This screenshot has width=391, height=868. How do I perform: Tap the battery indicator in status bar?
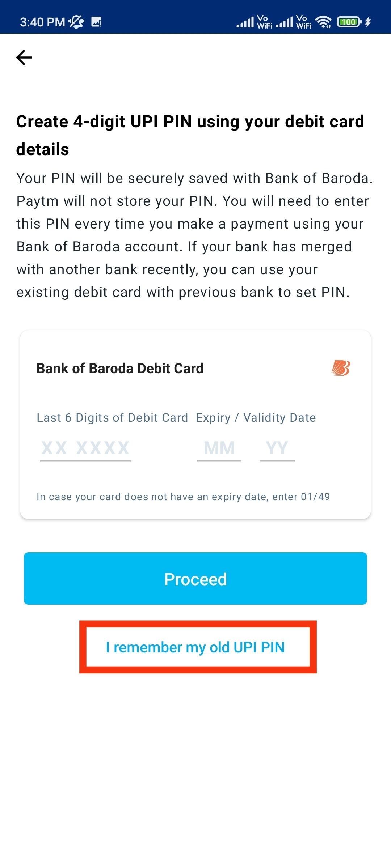pyautogui.click(x=349, y=22)
